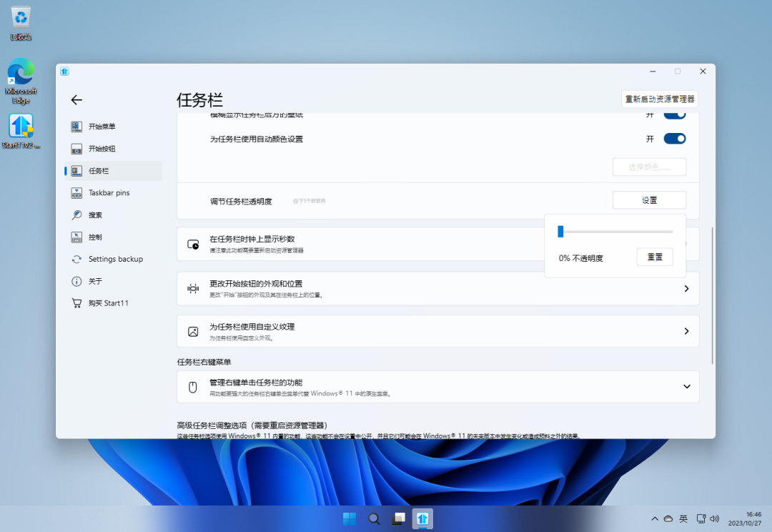Click 重置 to reset opacity
The width and height of the screenshot is (772, 532).
point(655,257)
